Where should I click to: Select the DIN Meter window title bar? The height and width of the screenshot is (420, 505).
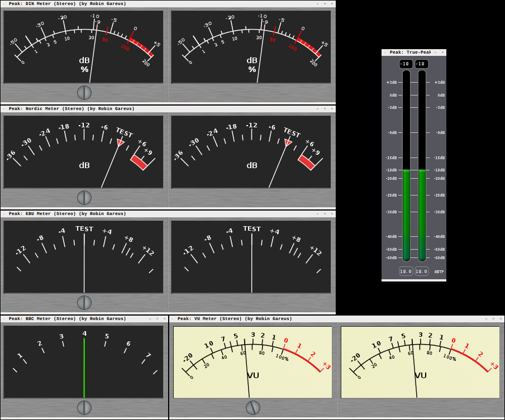(67, 4)
